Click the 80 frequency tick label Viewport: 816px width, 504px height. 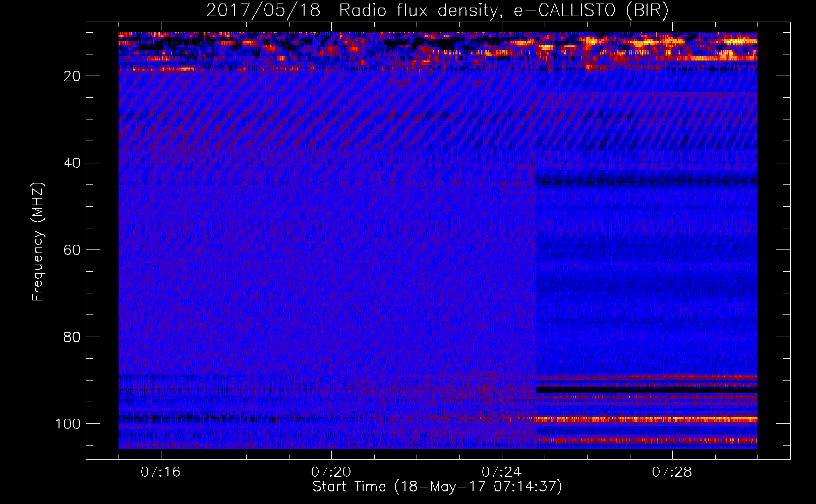tap(72, 337)
